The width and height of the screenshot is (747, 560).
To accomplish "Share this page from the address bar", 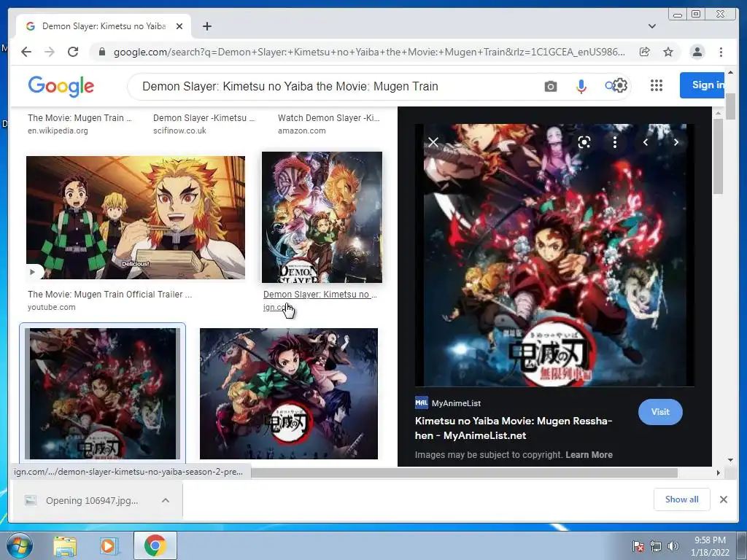I will pos(645,52).
